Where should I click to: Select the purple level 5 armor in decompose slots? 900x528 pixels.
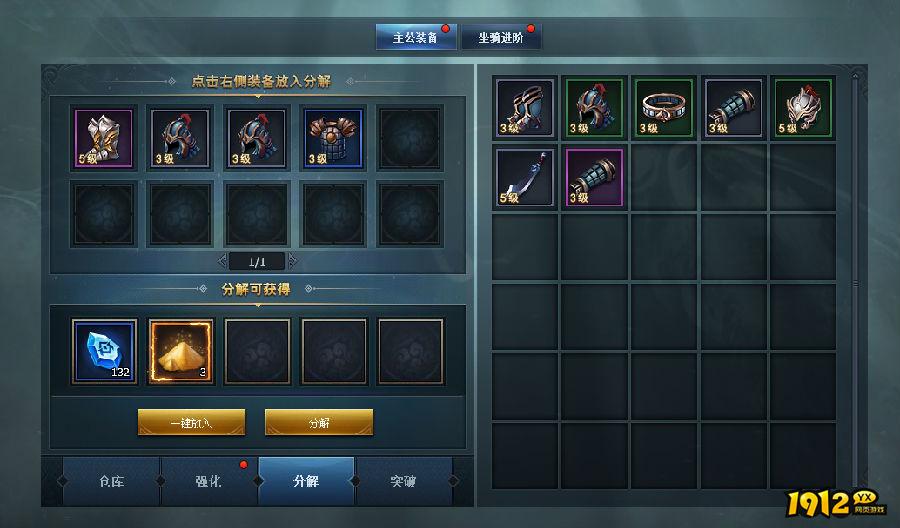click(x=104, y=138)
